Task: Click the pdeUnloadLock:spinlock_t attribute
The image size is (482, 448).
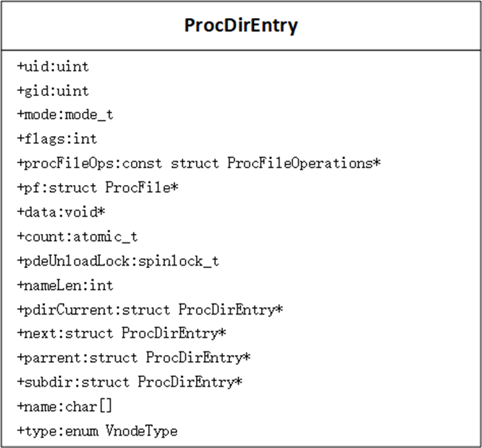Action: [x=118, y=261]
